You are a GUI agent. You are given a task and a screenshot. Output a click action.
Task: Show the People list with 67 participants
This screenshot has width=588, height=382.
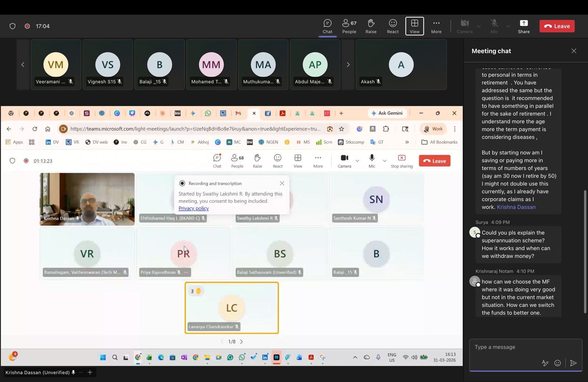[349, 26]
